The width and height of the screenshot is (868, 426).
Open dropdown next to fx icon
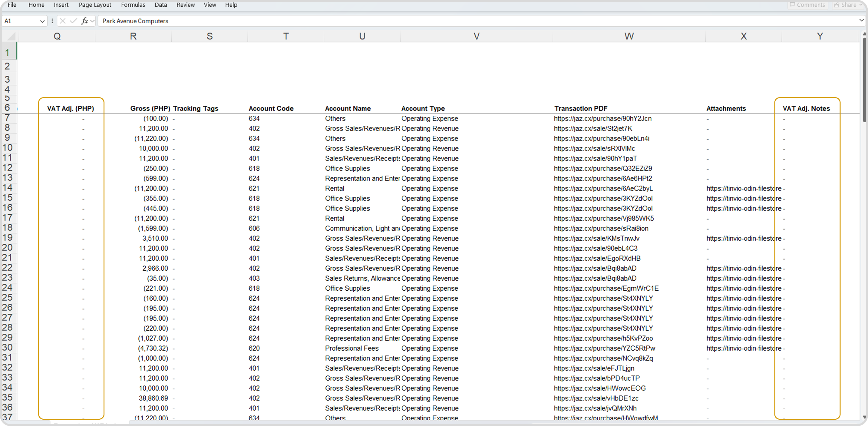tap(92, 21)
